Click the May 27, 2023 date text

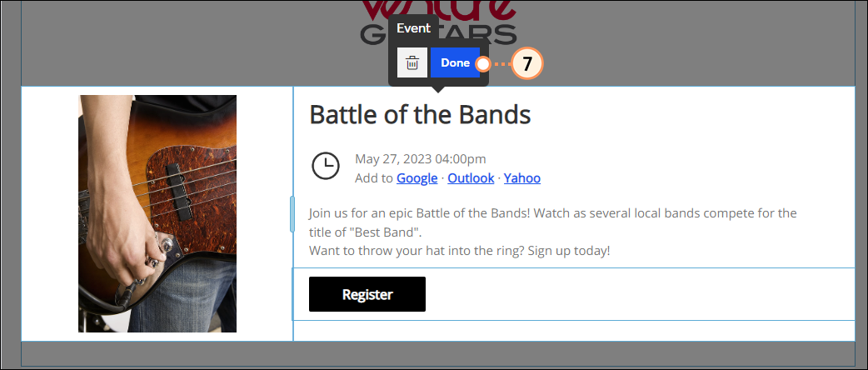coord(420,159)
